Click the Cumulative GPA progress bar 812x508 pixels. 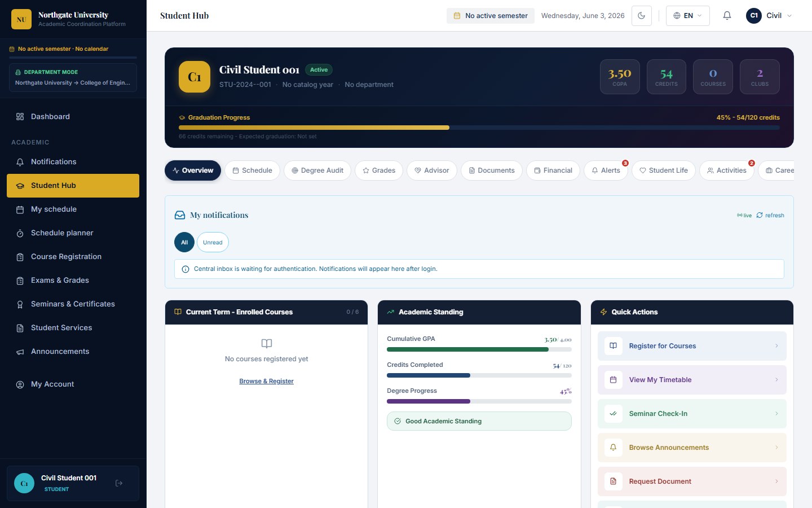[x=479, y=349]
